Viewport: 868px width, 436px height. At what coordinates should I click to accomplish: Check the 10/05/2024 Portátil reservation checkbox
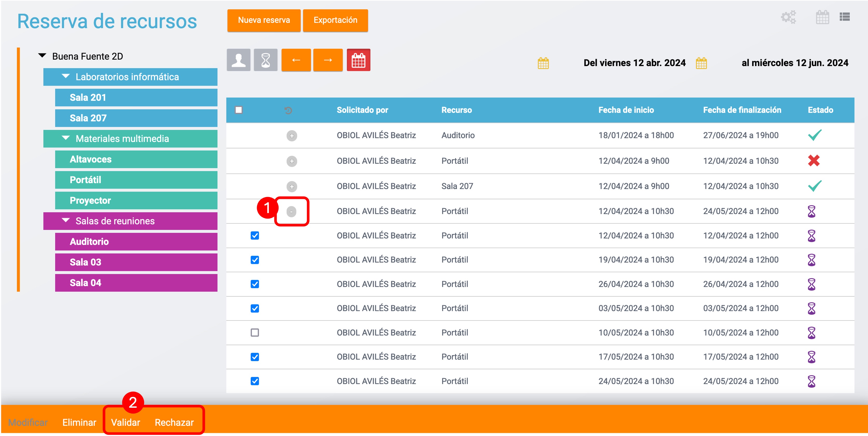tap(255, 333)
